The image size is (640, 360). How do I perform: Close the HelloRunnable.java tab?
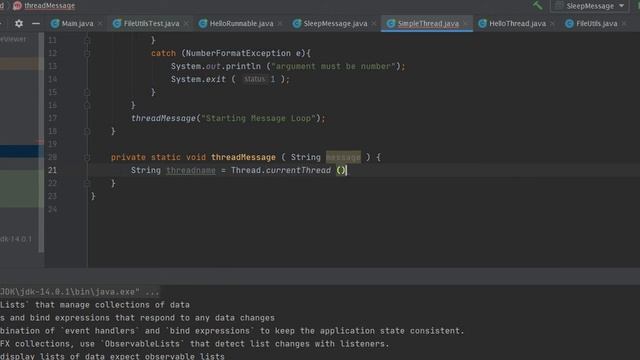280,24
